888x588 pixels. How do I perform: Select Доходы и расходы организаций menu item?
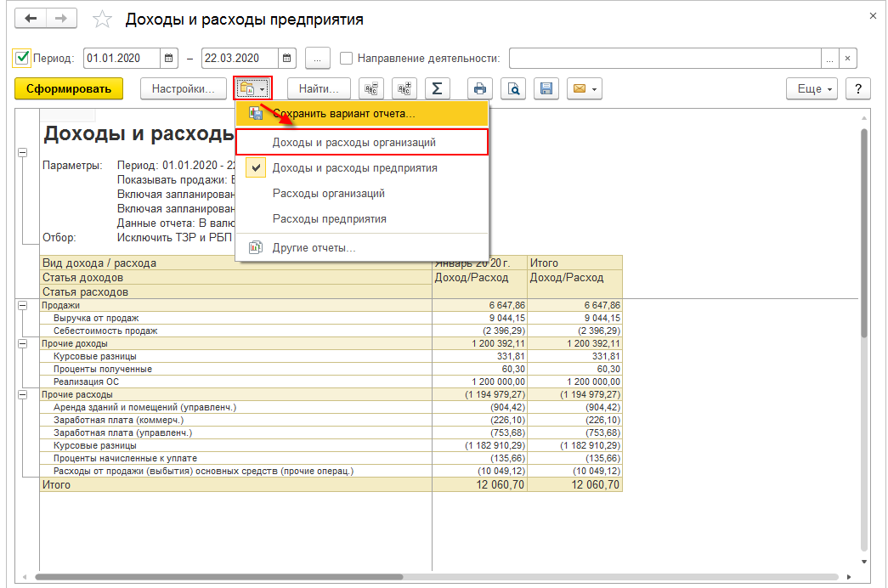pos(354,142)
